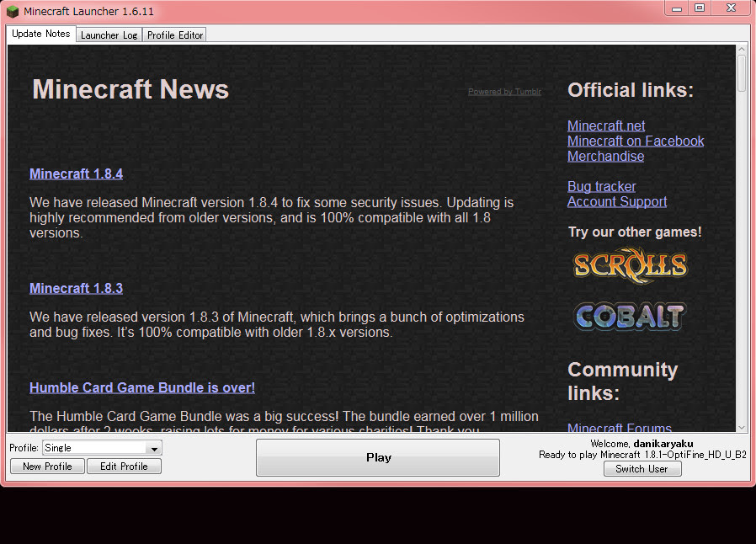
Task: Open the Merchandise link
Action: [x=605, y=157]
